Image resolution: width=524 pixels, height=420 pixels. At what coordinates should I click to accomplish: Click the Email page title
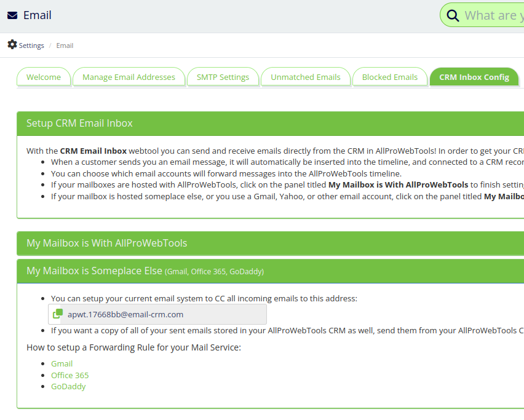click(x=38, y=15)
